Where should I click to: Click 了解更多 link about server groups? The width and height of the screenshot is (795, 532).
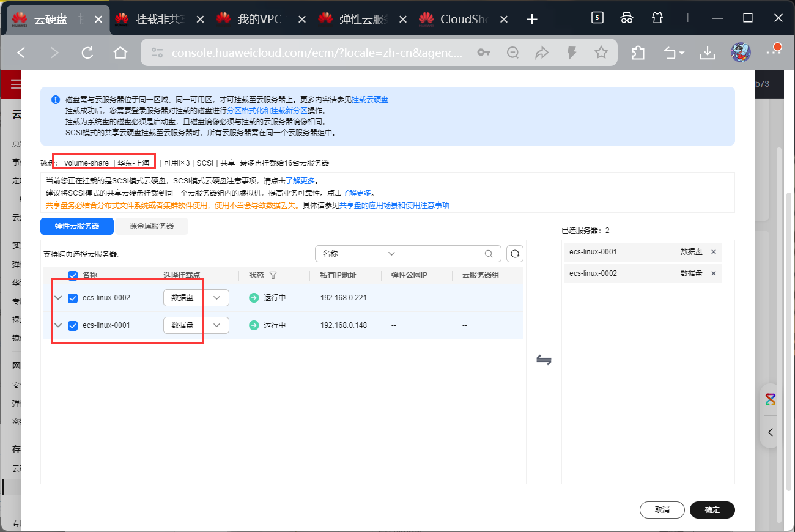pyautogui.click(x=356, y=193)
